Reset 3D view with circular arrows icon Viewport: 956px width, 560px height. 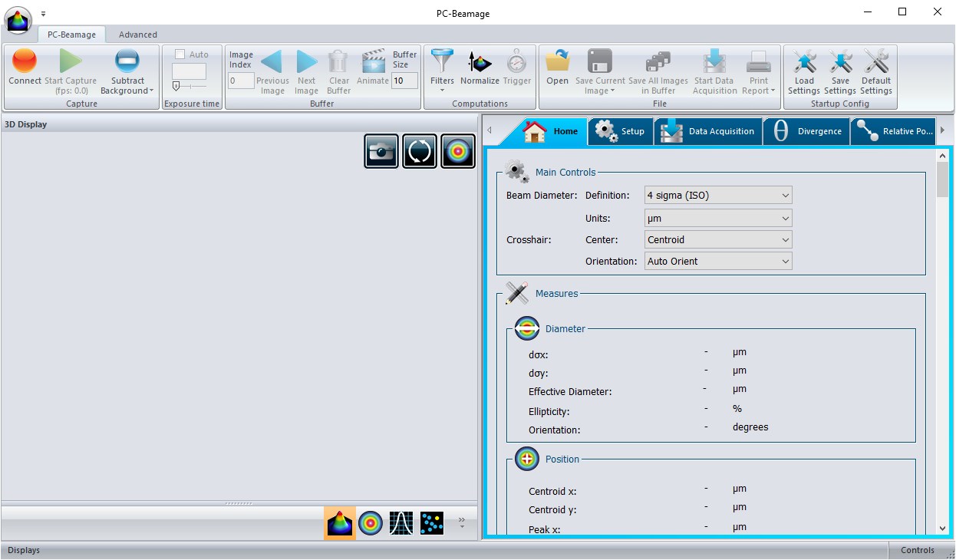420,151
